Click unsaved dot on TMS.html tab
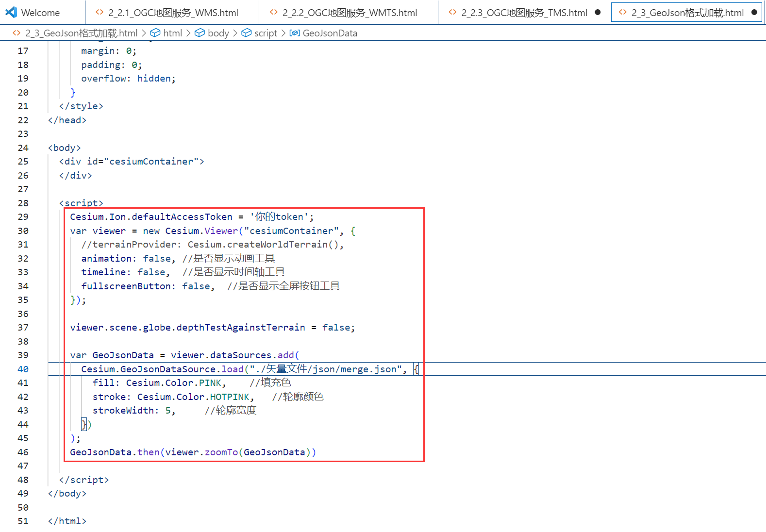Screen dimensions: 766x532 point(598,13)
